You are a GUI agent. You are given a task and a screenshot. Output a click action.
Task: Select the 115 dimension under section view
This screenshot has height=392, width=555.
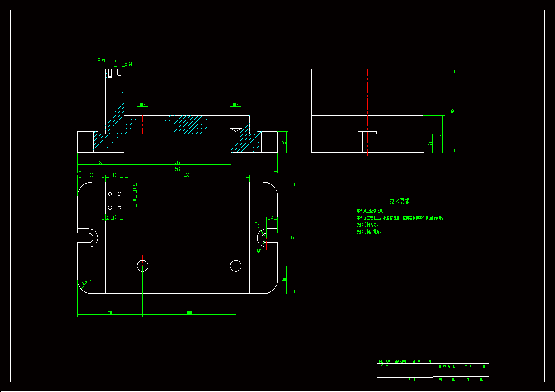point(177,162)
